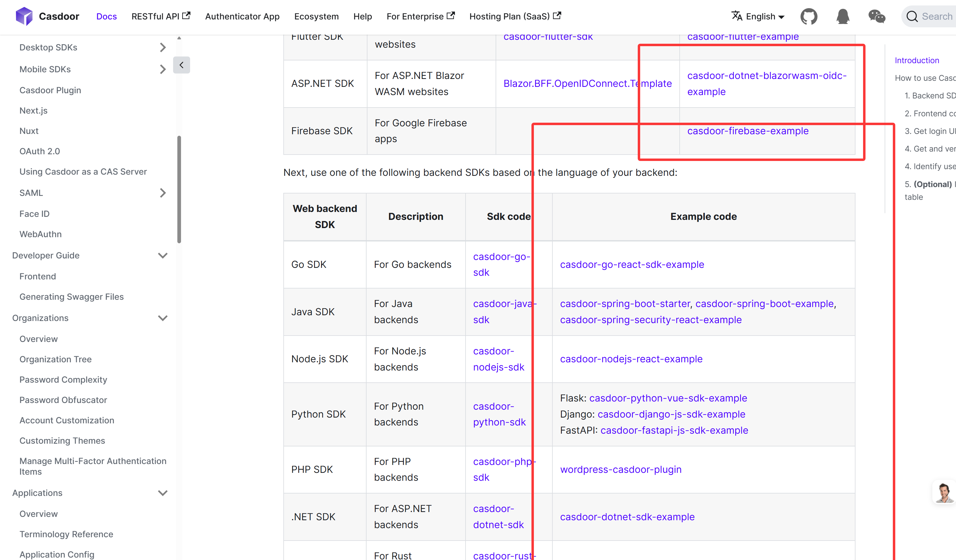Viewport: 956px width, 560px height.
Task: Open the QQ penguin icon
Action: pyautogui.click(x=842, y=16)
